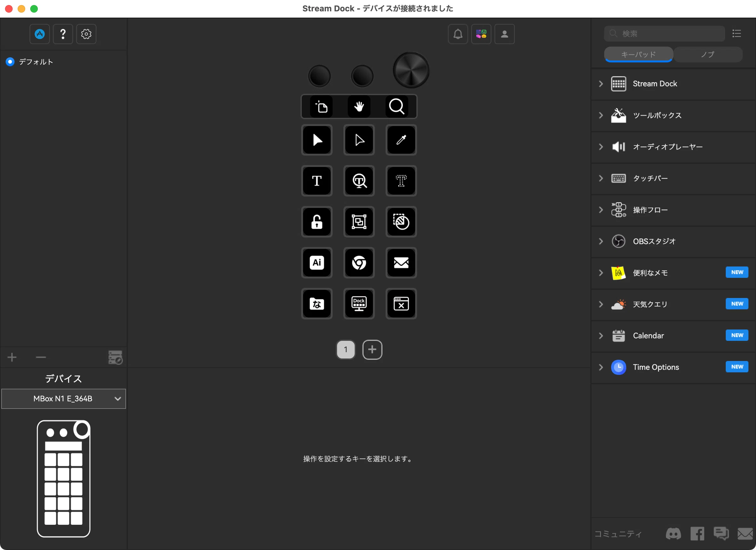Switch to the キーパッド tab
Viewport: 756px width, 550px height.
(638, 54)
